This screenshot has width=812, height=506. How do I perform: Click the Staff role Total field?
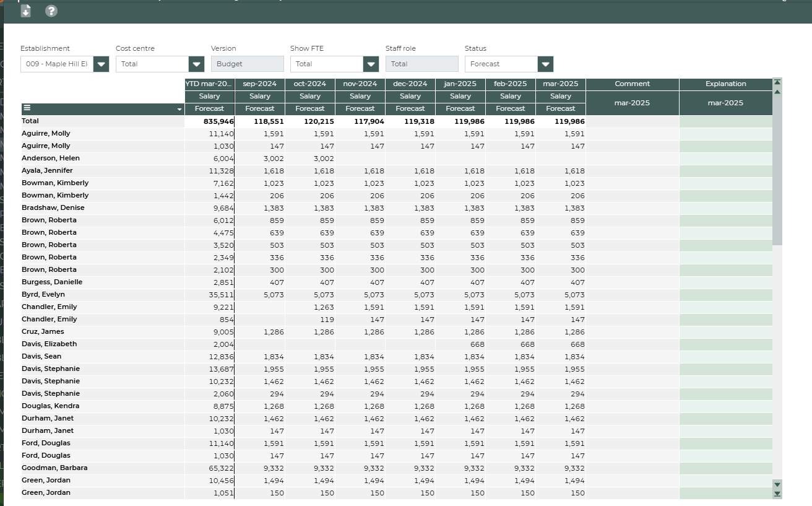click(421, 64)
